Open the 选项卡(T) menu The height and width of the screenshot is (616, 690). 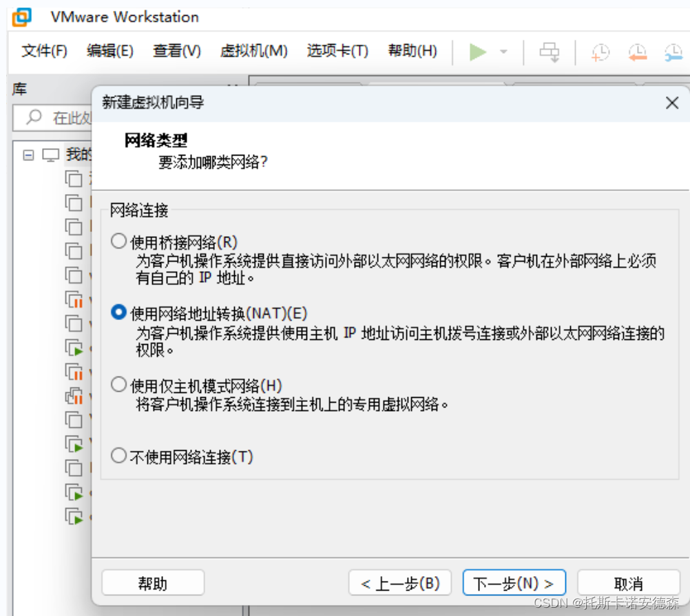tap(337, 51)
